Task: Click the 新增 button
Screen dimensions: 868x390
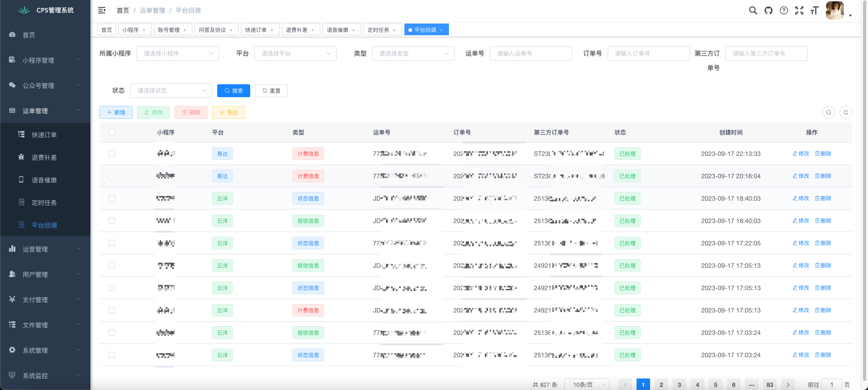Action: pyautogui.click(x=116, y=113)
